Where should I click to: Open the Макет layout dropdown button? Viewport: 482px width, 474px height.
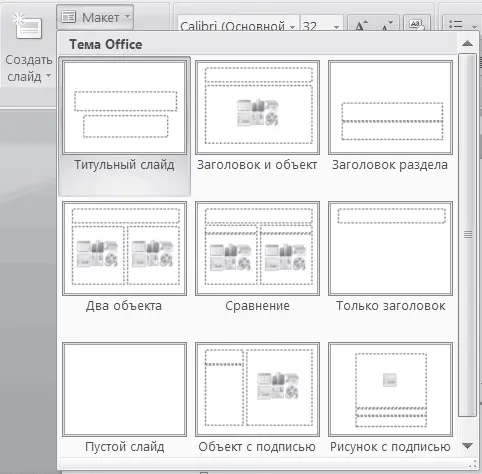click(x=95, y=17)
